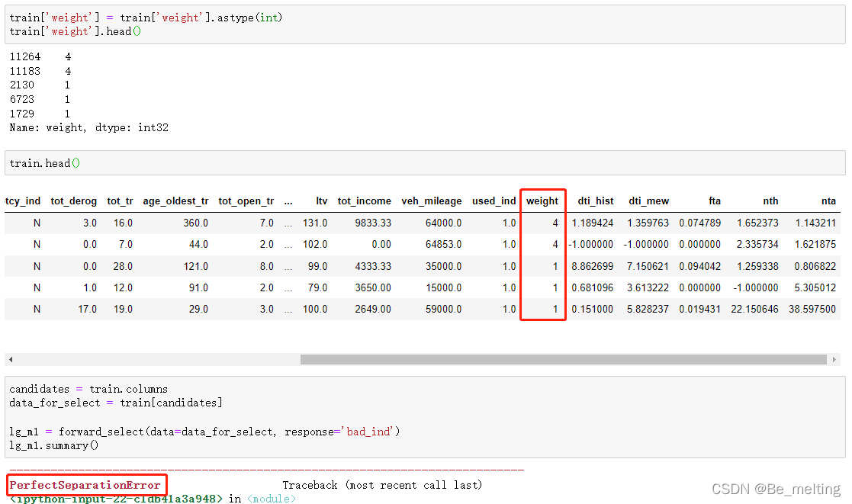
Task: Click tot_income cell 9833.33
Action: pyautogui.click(x=373, y=223)
